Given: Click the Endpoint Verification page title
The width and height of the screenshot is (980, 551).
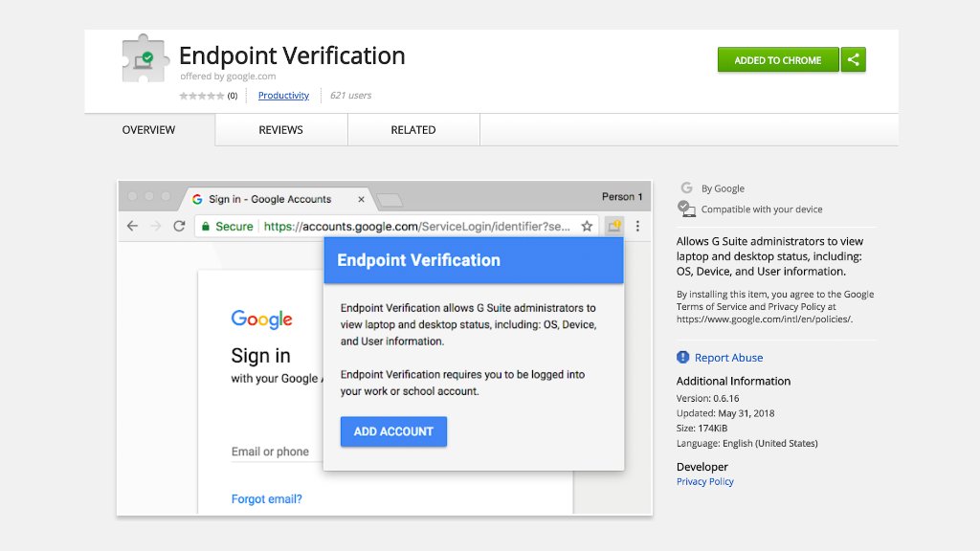Looking at the screenshot, I should (x=292, y=55).
